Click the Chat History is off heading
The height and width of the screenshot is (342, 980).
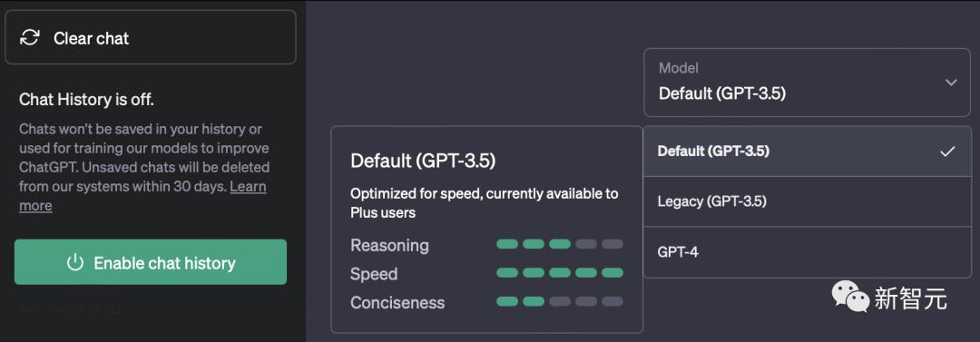coord(86,100)
